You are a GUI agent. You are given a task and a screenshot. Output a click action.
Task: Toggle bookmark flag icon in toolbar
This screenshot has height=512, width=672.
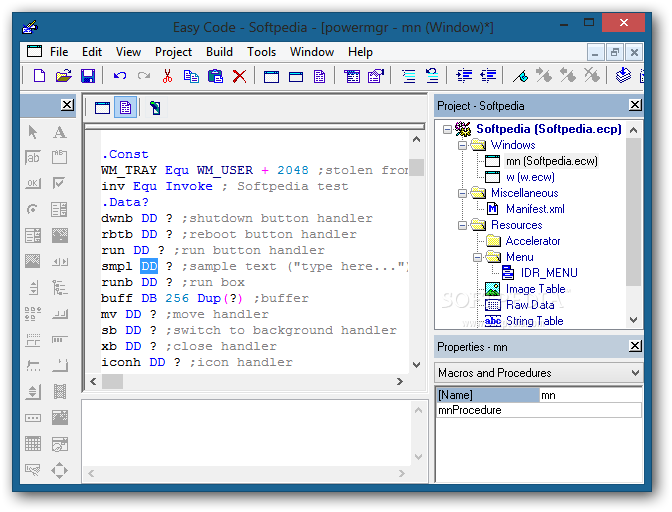click(x=520, y=76)
